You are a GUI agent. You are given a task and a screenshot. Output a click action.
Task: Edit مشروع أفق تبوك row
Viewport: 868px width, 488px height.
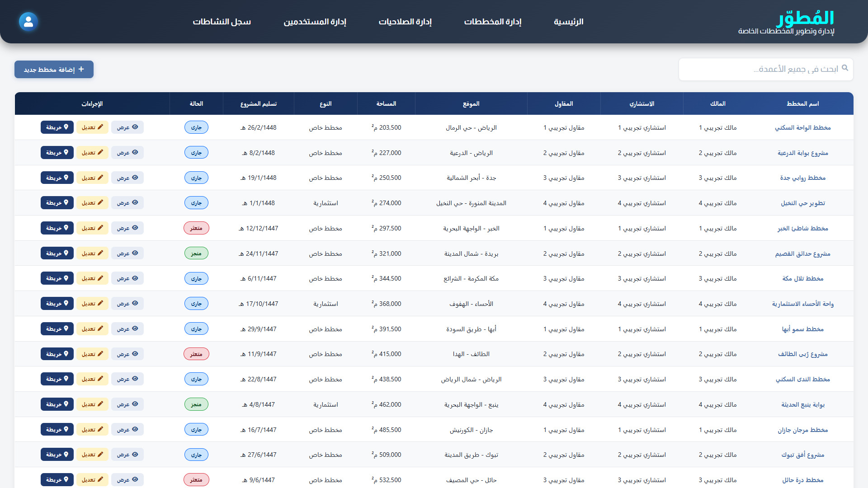pos(92,455)
